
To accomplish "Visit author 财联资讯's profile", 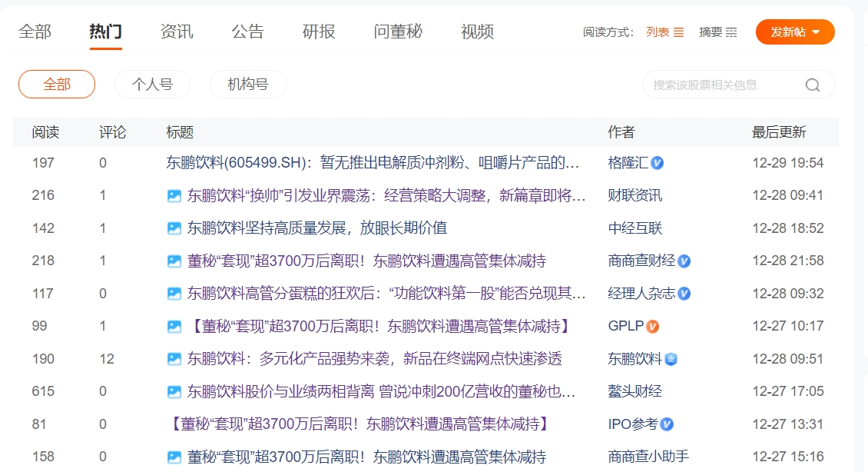I will tap(635, 195).
